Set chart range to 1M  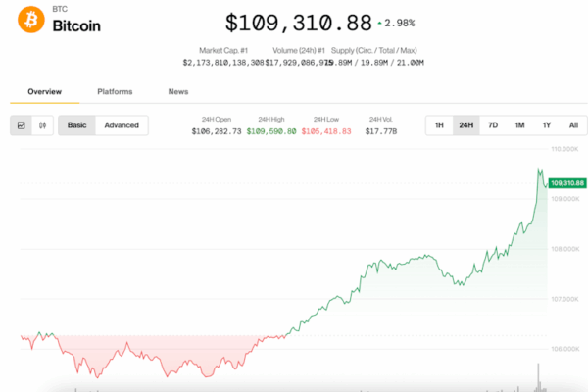click(x=519, y=125)
